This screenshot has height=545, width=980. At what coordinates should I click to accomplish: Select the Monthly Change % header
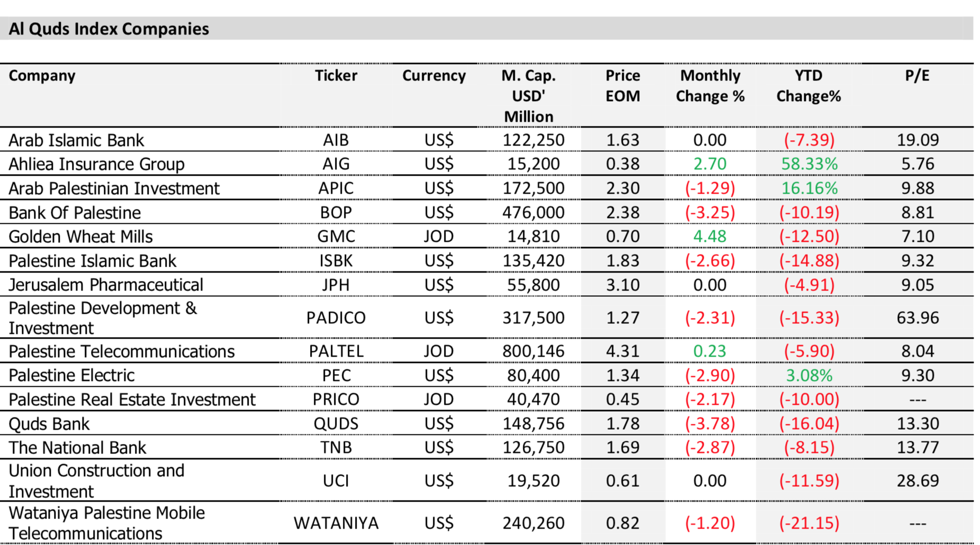710,86
